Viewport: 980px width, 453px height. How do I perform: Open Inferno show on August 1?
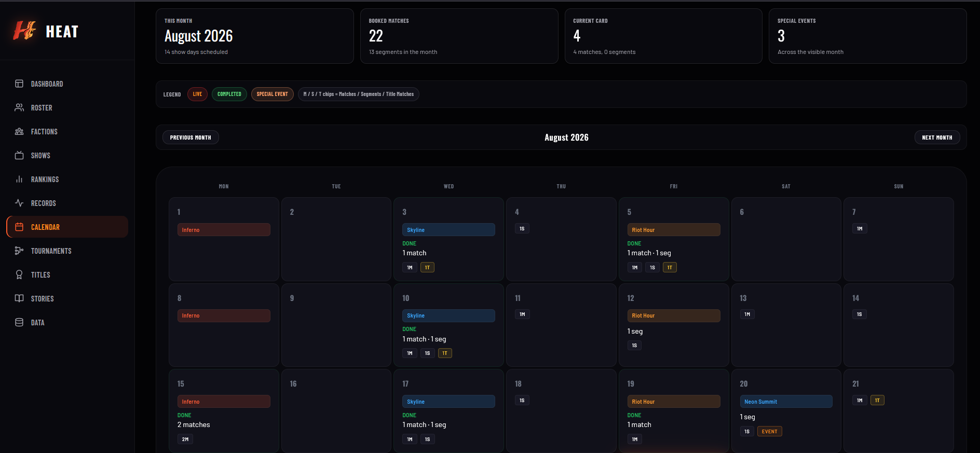[224, 230]
